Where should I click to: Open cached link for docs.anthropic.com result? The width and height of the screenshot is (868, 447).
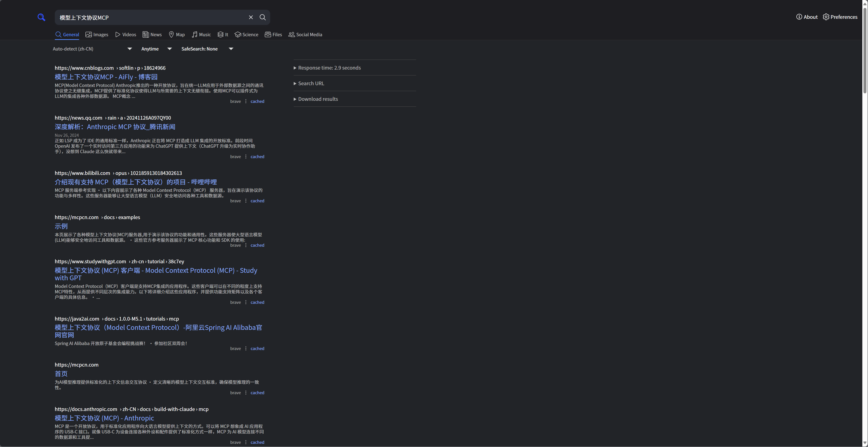[257, 442]
